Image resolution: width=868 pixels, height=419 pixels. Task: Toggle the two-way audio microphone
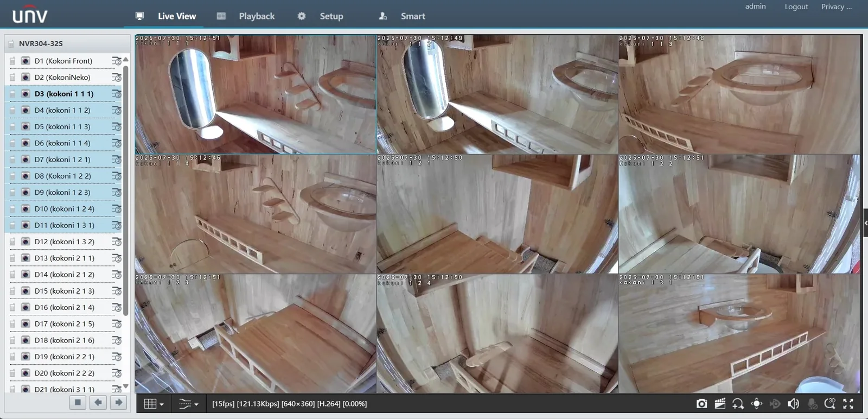[812, 404]
